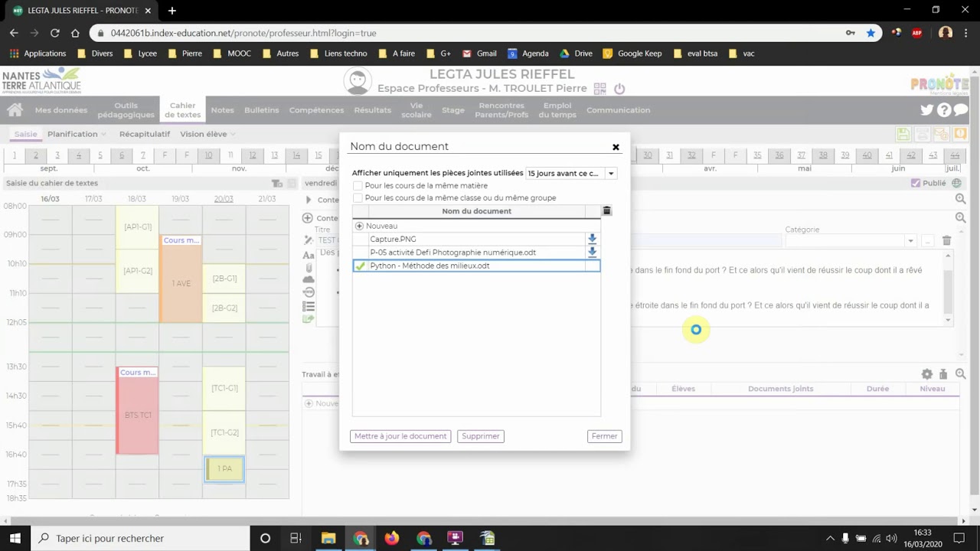Open the Notes tab
Screen dimensions: 980x551
pos(223,110)
